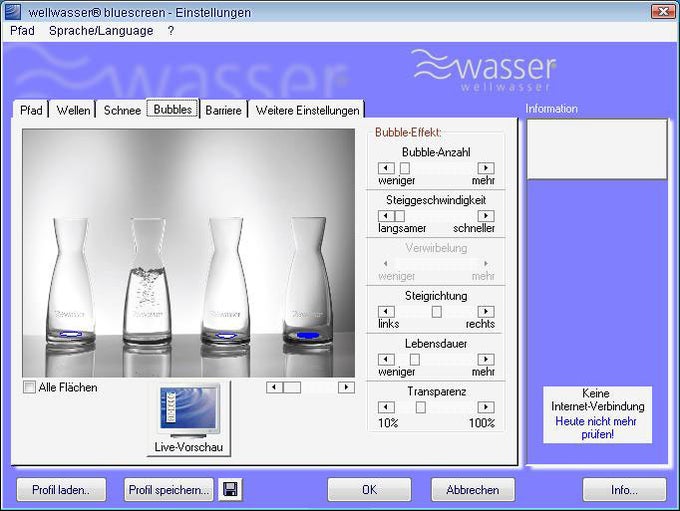
Task: Increase Bubble-Anzahl with right arrow
Action: 486,168
